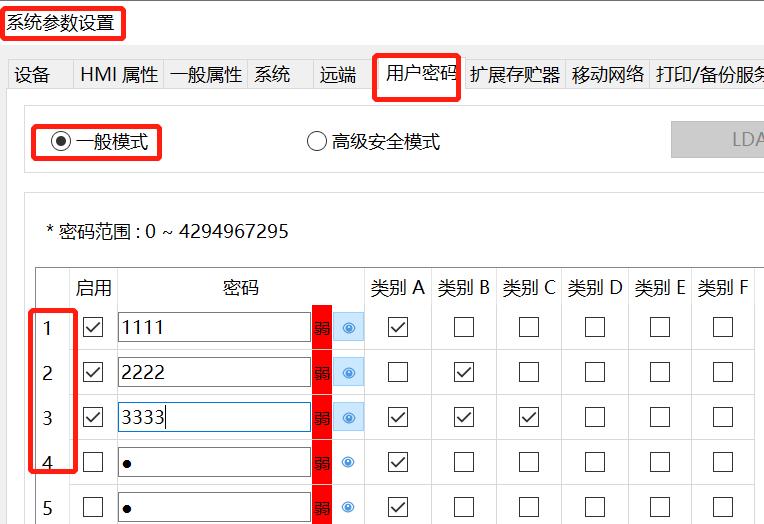Click the 密码 column header
764x524 pixels.
pos(241,288)
